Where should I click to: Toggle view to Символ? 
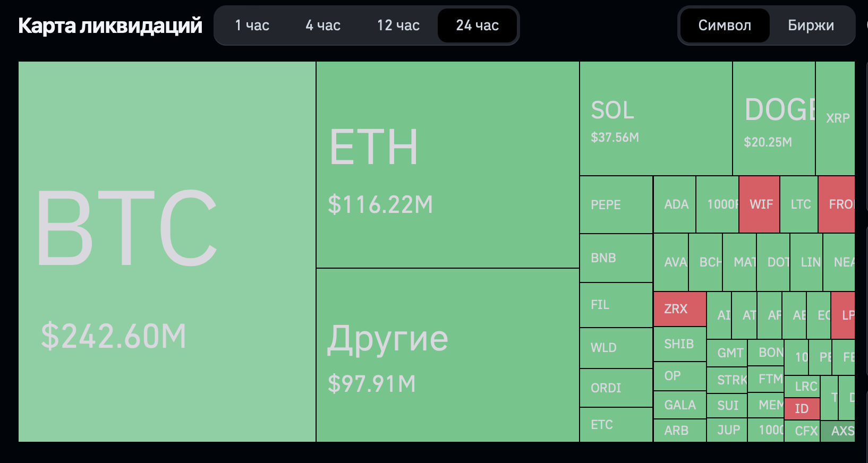coord(725,25)
